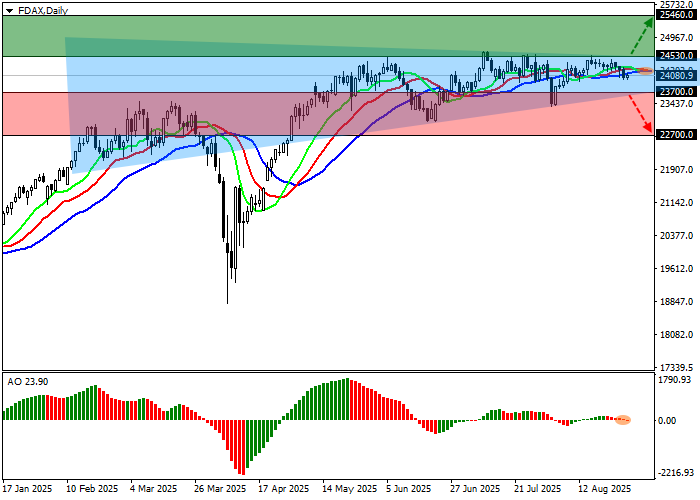
Task: Open the FDAX,Daily chart dropdown arrow
Action: click(x=9, y=11)
